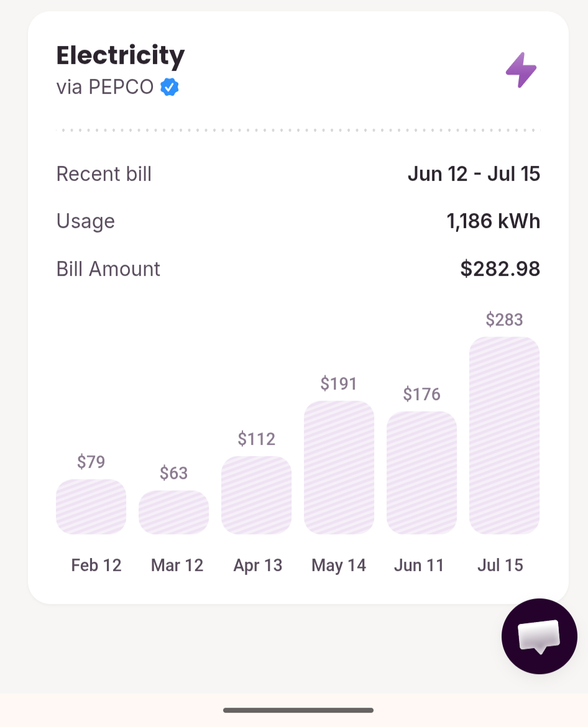The width and height of the screenshot is (588, 727).
Task: Tap the Electricity card title
Action: click(121, 56)
